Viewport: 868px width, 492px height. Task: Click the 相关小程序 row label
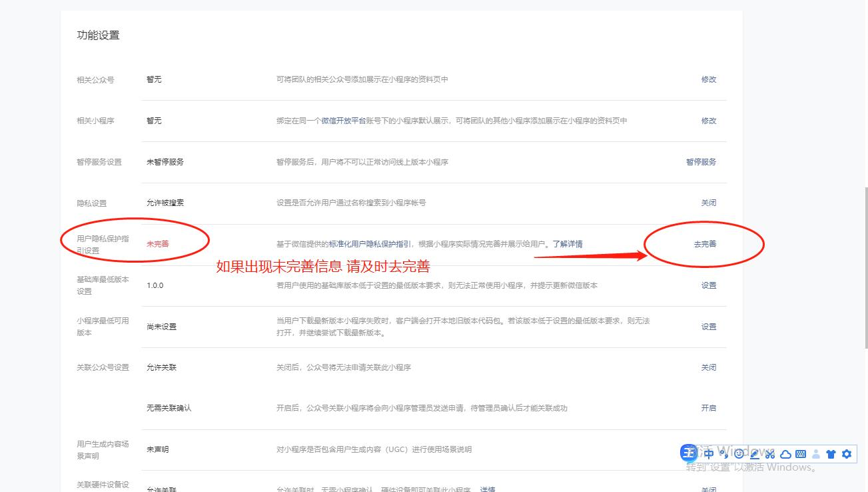click(x=95, y=121)
